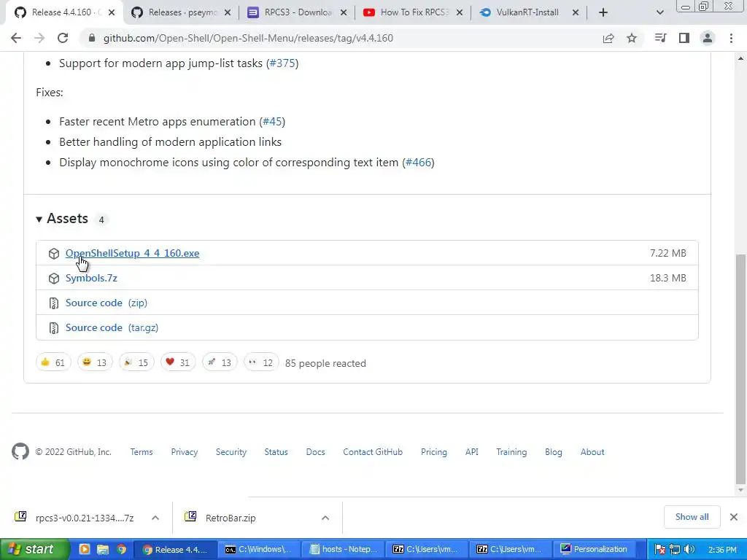Open the Terms footer link
The image size is (747, 560).
click(x=142, y=452)
